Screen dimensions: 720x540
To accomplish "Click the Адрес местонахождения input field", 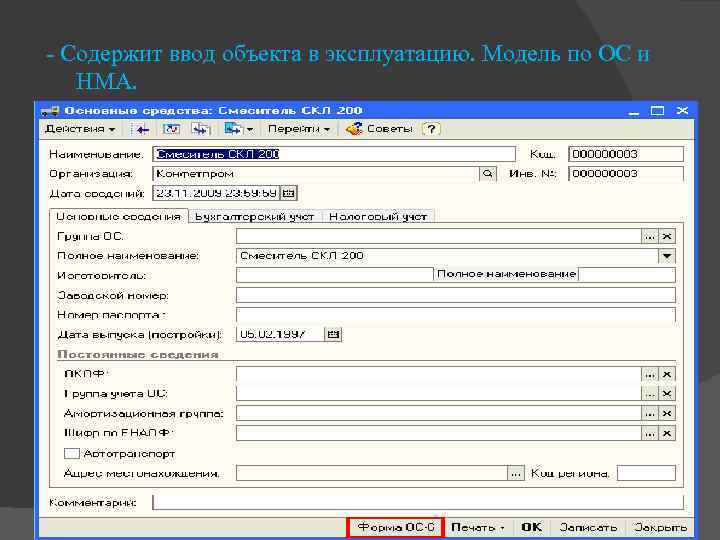I will (372, 473).
